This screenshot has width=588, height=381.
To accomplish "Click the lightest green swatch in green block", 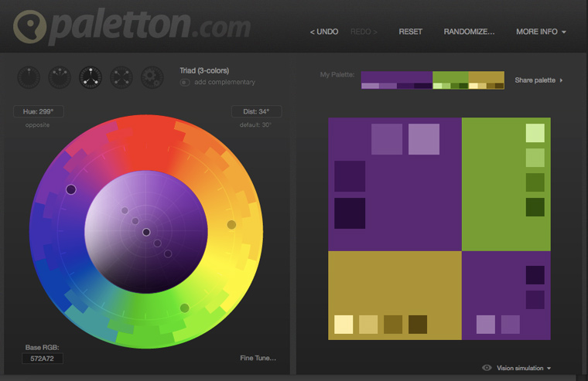I will (535, 133).
